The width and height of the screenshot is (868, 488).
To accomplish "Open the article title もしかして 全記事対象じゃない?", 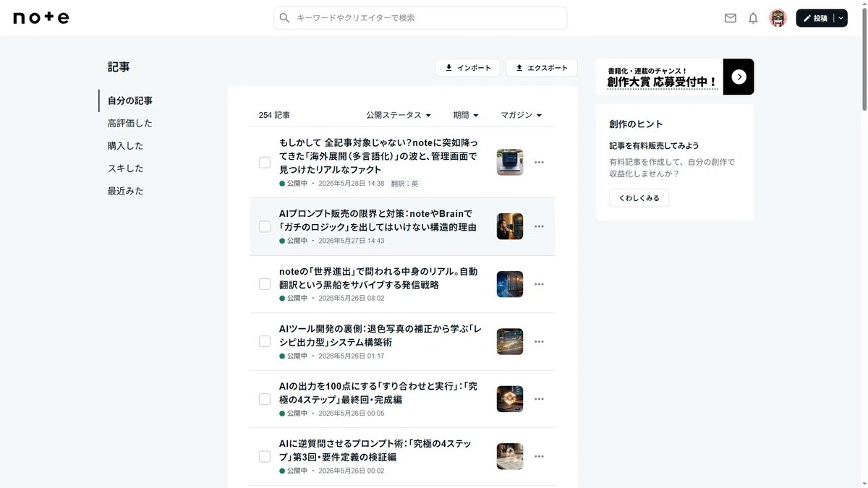I will click(x=378, y=156).
